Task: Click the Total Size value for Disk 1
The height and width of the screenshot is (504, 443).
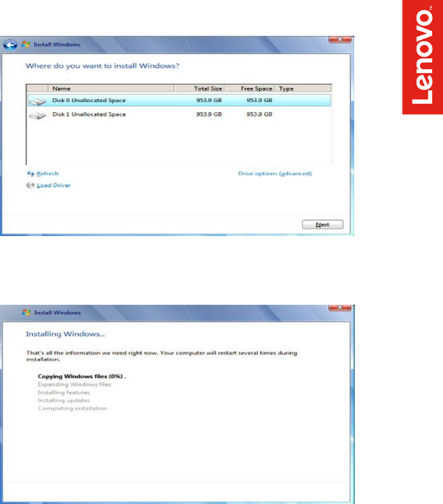Action: pyautogui.click(x=209, y=114)
